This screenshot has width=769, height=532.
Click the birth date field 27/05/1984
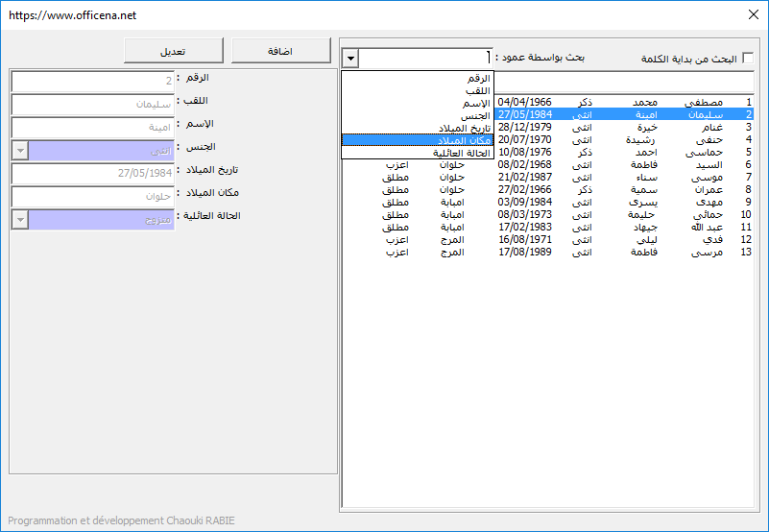pyautogui.click(x=93, y=174)
